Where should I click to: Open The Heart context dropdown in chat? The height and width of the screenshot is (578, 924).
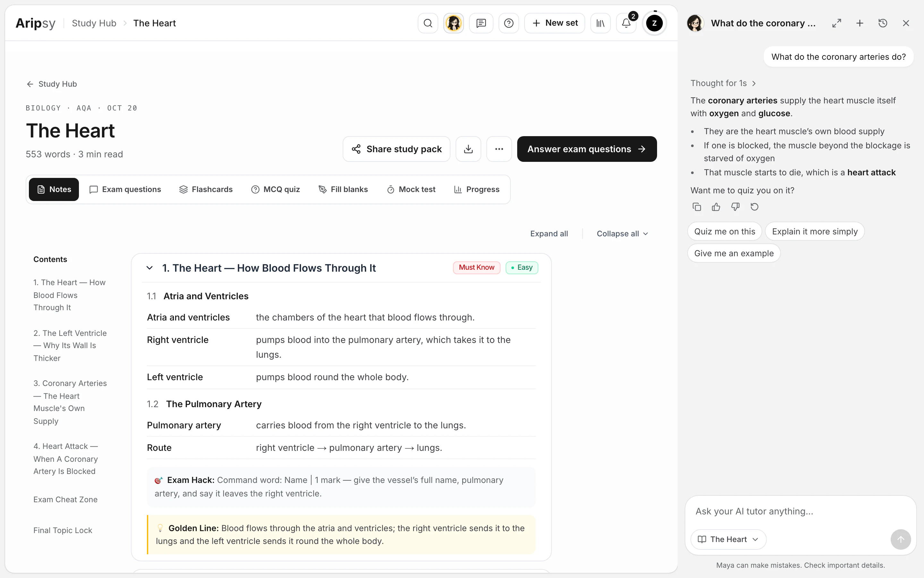728,539
